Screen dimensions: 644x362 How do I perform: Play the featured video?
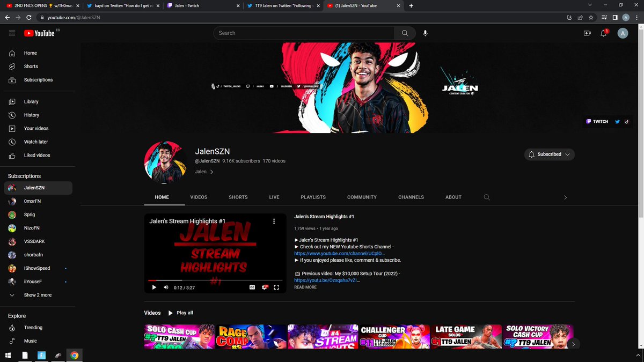(x=154, y=287)
